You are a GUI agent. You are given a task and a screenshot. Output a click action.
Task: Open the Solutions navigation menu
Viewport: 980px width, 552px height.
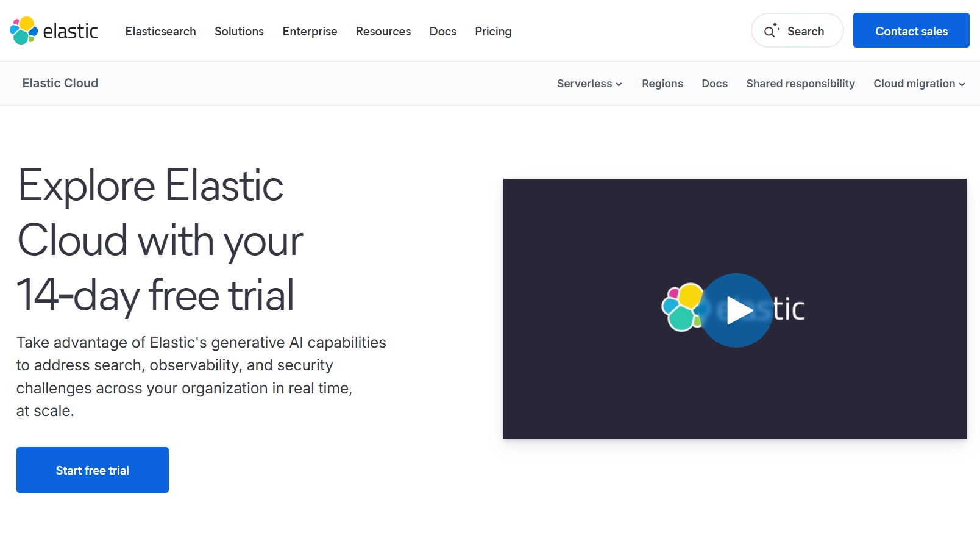pyautogui.click(x=239, y=31)
